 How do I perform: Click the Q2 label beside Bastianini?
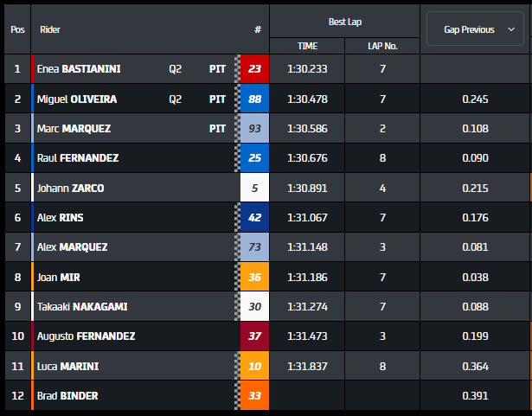pyautogui.click(x=176, y=69)
